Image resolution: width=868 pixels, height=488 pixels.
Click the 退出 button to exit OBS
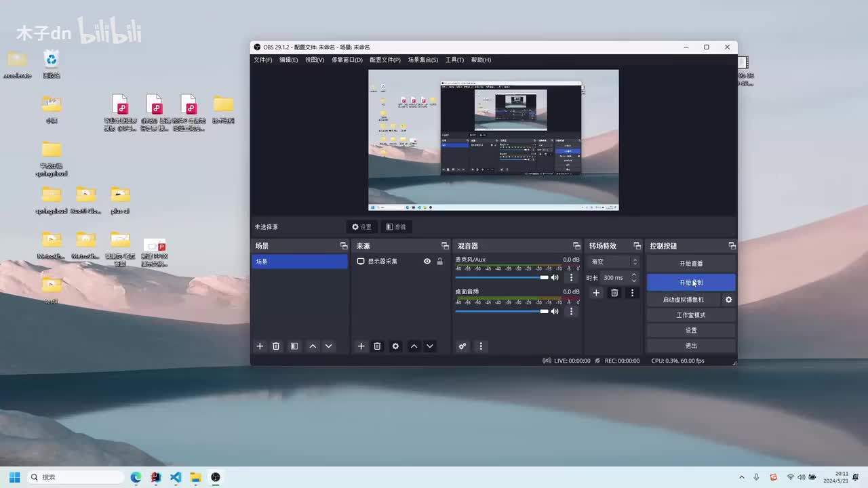pos(691,346)
